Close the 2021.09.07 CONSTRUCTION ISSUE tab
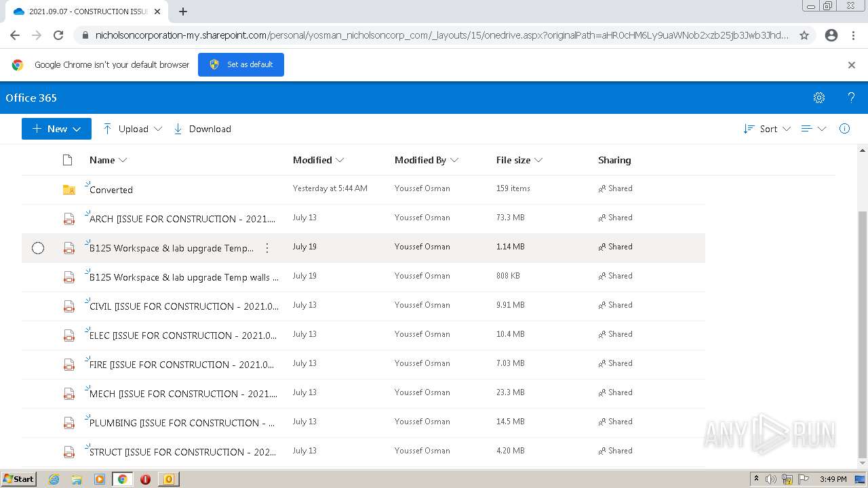The height and width of the screenshot is (488, 868). click(x=157, y=12)
